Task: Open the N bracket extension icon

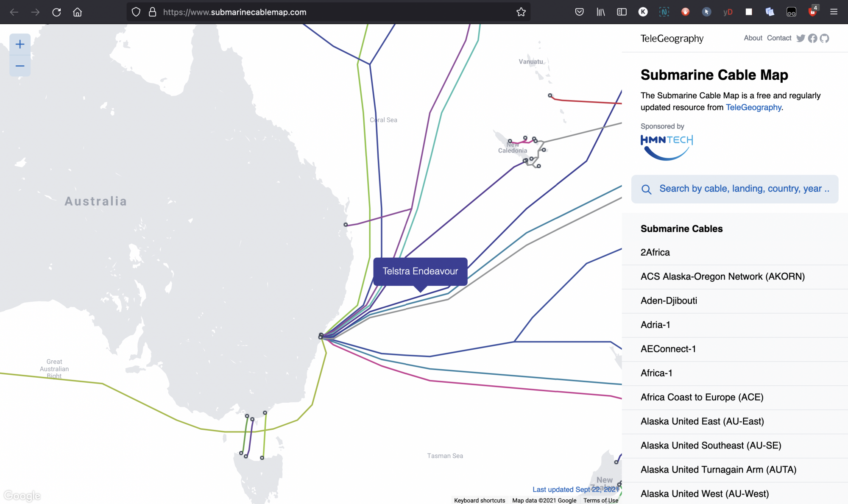Action: pos(664,12)
